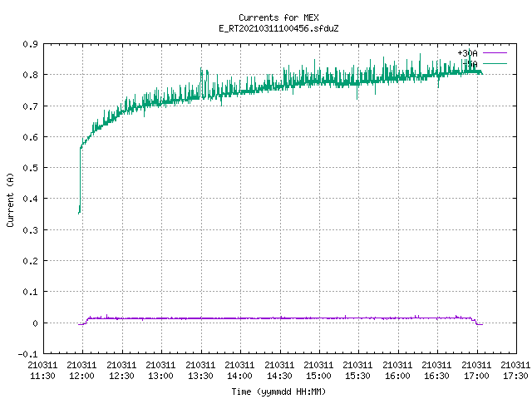Click the zero y-axis tick label
This screenshot has width=532, height=399.
[35, 323]
